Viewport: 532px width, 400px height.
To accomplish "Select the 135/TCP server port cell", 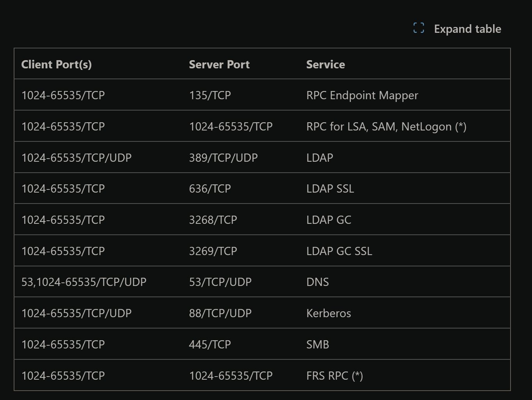I will 210,95.
